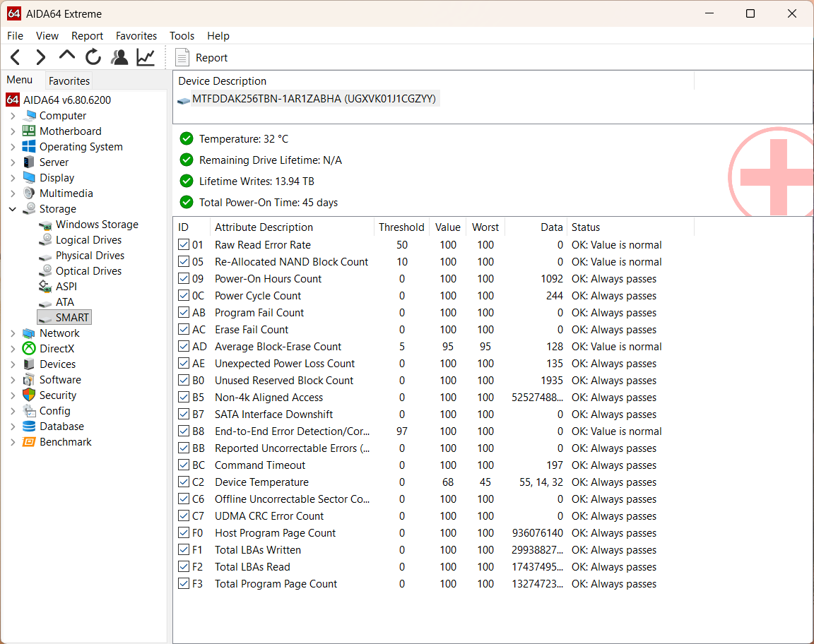Uncheck the Total LBAs Written checkbox
814x644 pixels.
tap(183, 550)
